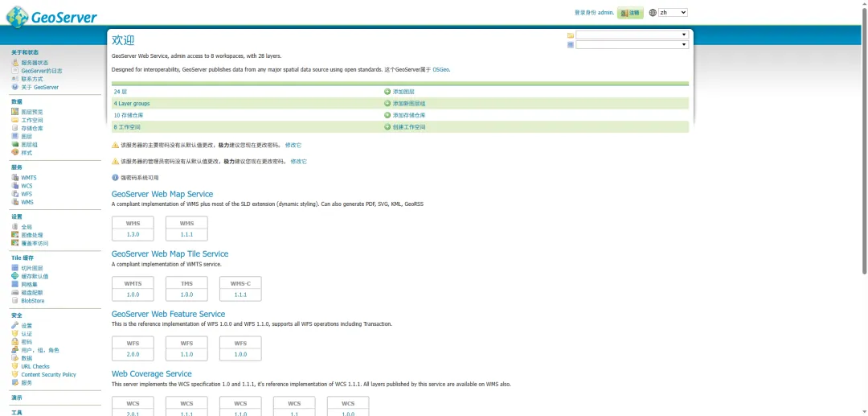Click the WFS 1.1.0 button
Image resolution: width=868 pixels, height=416 pixels.
click(186, 348)
